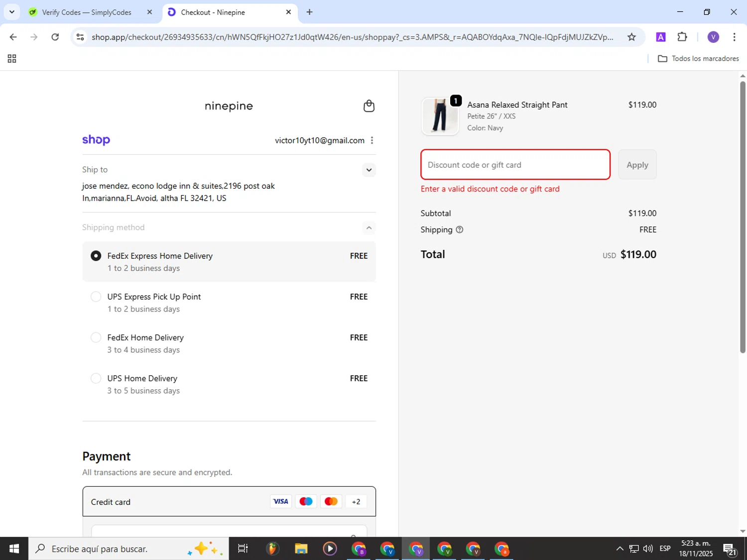This screenshot has width=747, height=560.
Task: Click the Shop Pay logo
Action: click(96, 140)
